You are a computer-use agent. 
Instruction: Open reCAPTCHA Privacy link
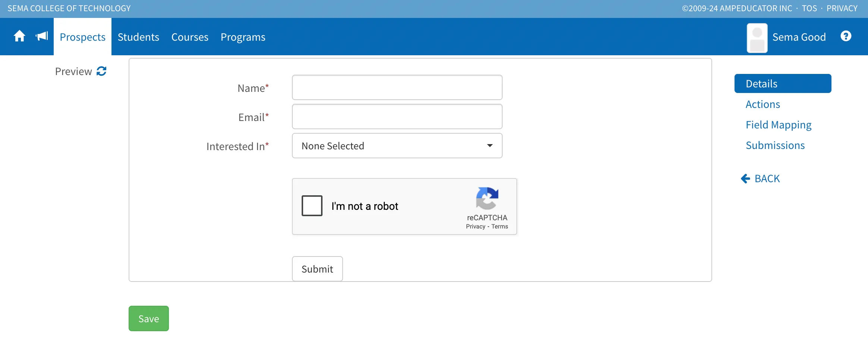coord(476,226)
